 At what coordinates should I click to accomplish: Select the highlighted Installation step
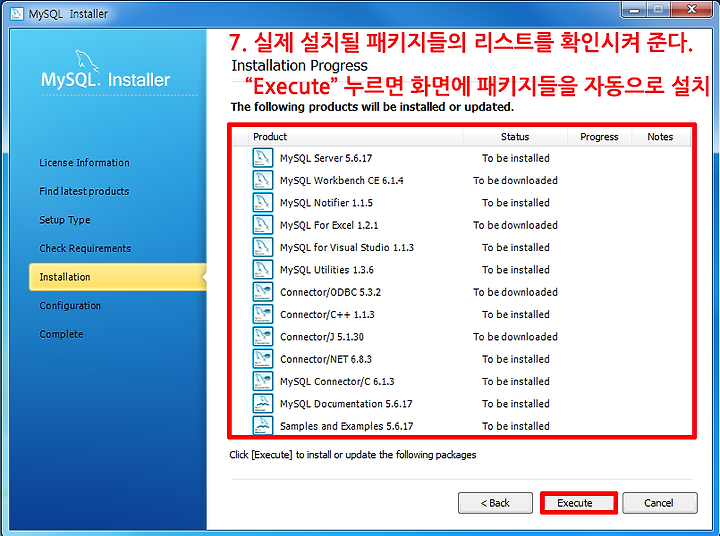(118, 277)
